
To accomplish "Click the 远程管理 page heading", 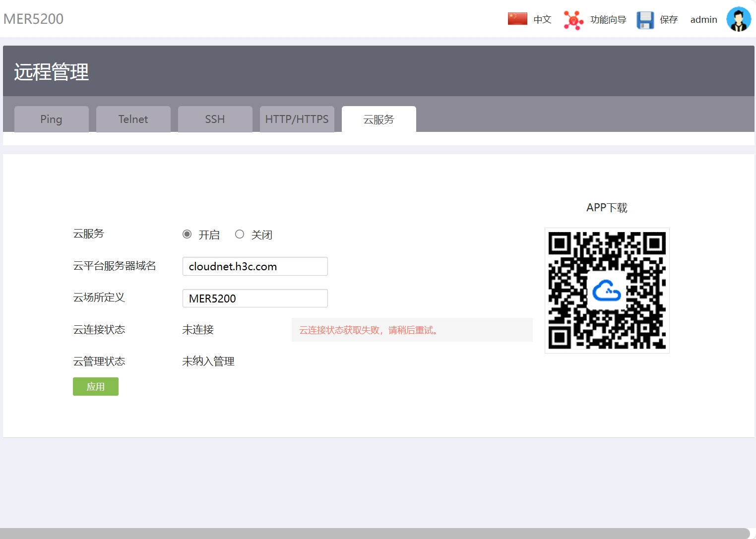I will pos(52,72).
